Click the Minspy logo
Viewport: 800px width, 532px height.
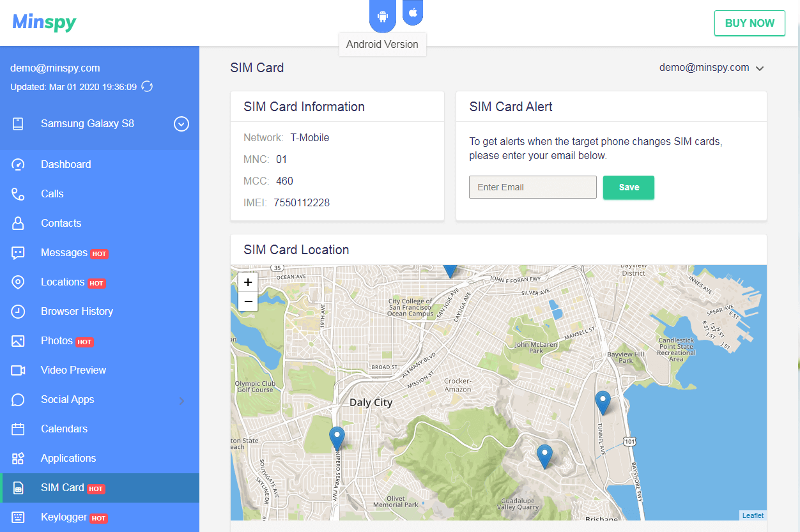[x=45, y=22]
